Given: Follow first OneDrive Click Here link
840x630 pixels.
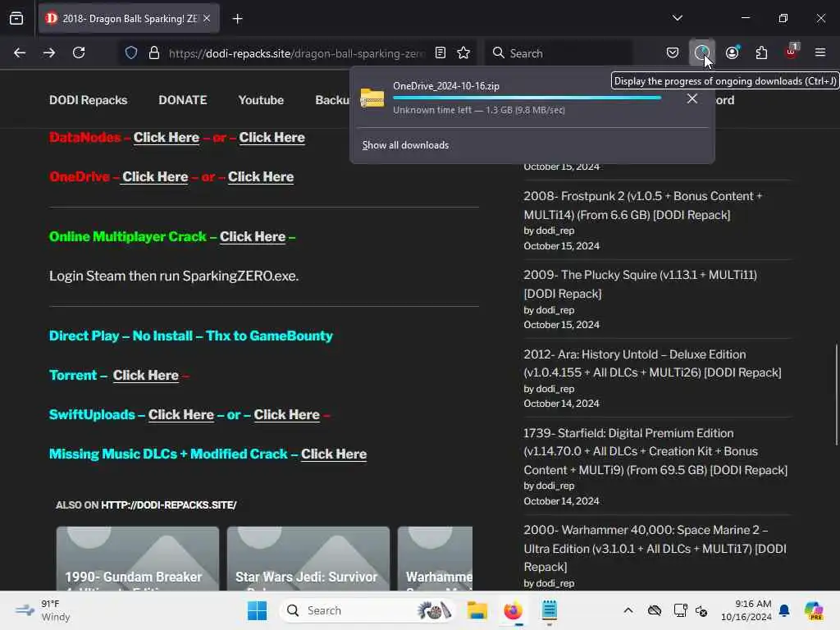Looking at the screenshot, I should pos(155,177).
